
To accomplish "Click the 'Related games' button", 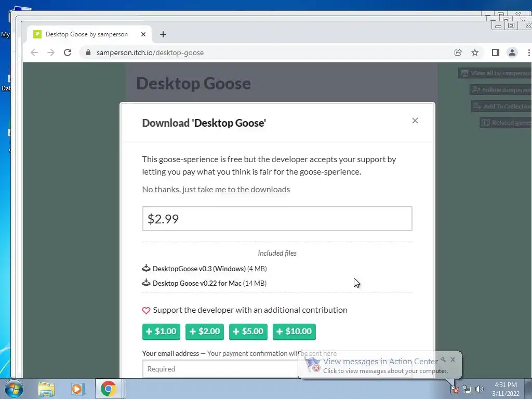I will [506, 123].
